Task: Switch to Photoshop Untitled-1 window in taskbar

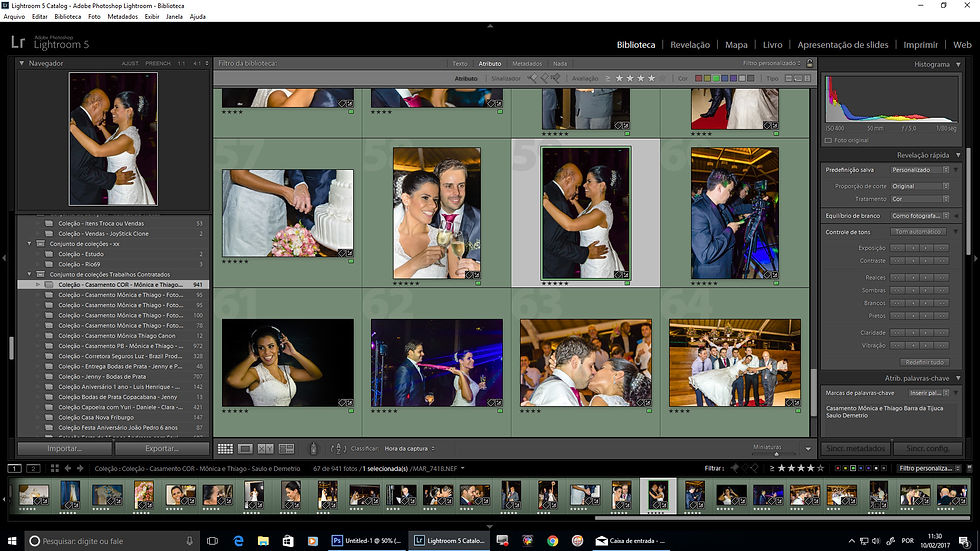Action: 367,541
